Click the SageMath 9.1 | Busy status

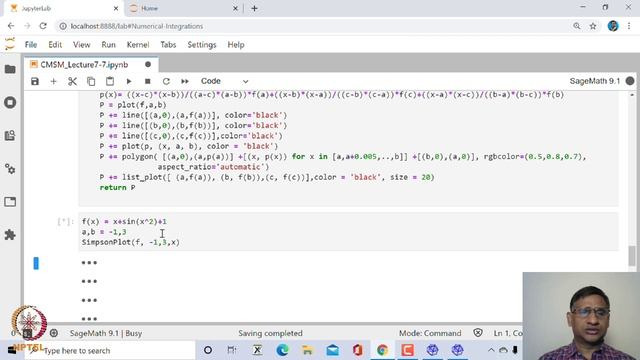106,333
